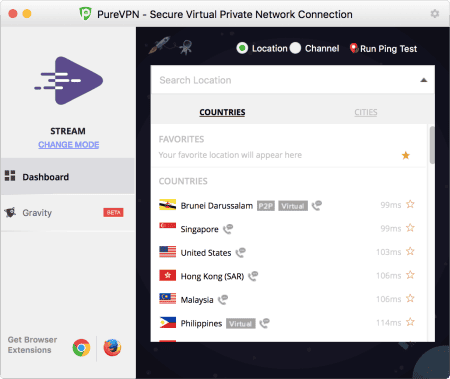Favorite Singapore with its star
Image resolution: width=450 pixels, height=379 pixels.
point(410,228)
